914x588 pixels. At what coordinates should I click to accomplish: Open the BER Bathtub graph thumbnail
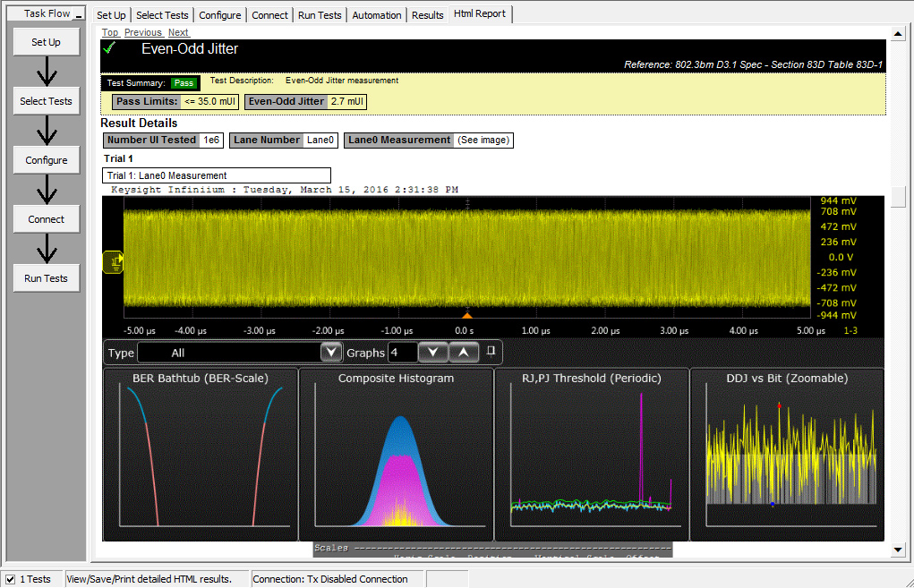click(x=201, y=455)
